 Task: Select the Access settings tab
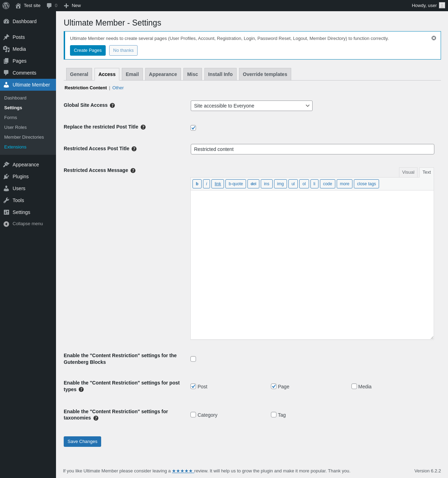tap(107, 74)
